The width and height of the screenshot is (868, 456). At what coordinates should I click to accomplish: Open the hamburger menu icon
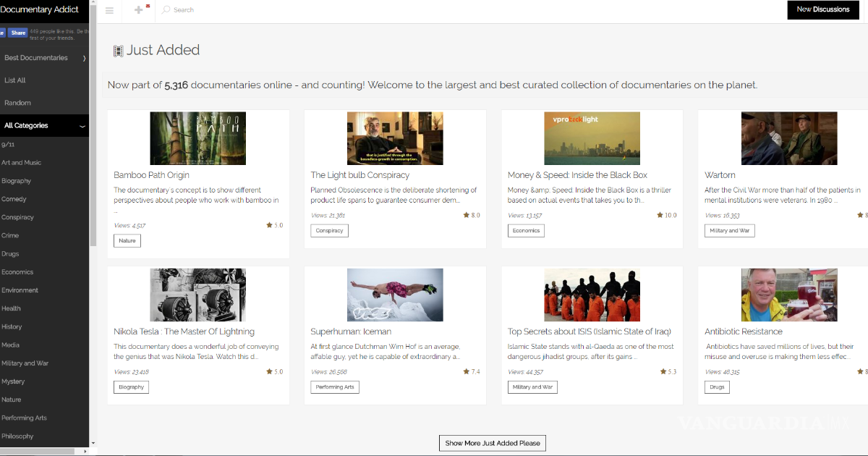[109, 10]
